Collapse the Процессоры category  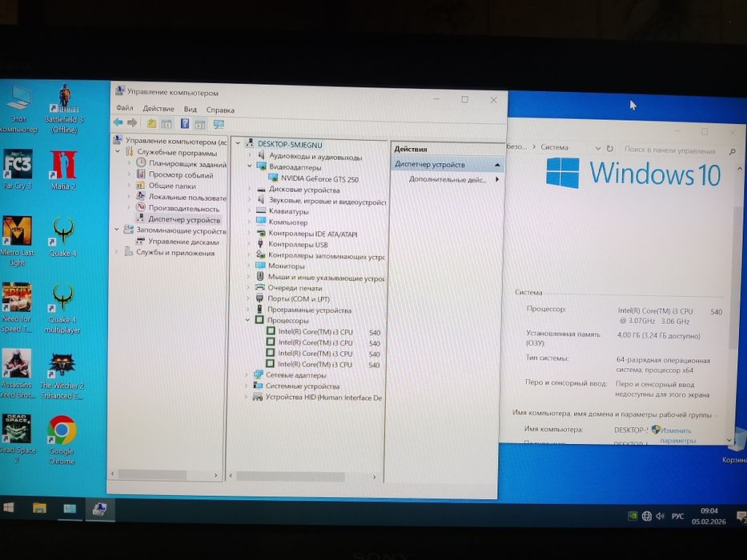click(x=247, y=320)
